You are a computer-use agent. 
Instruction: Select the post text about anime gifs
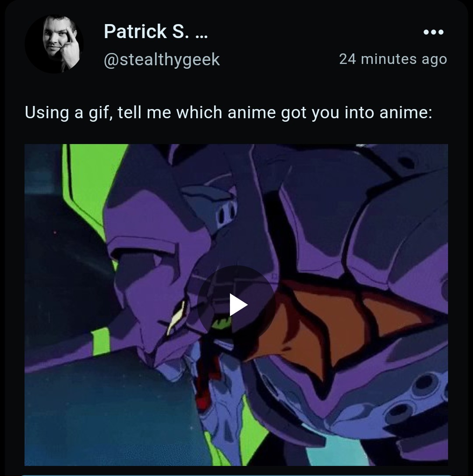228,113
